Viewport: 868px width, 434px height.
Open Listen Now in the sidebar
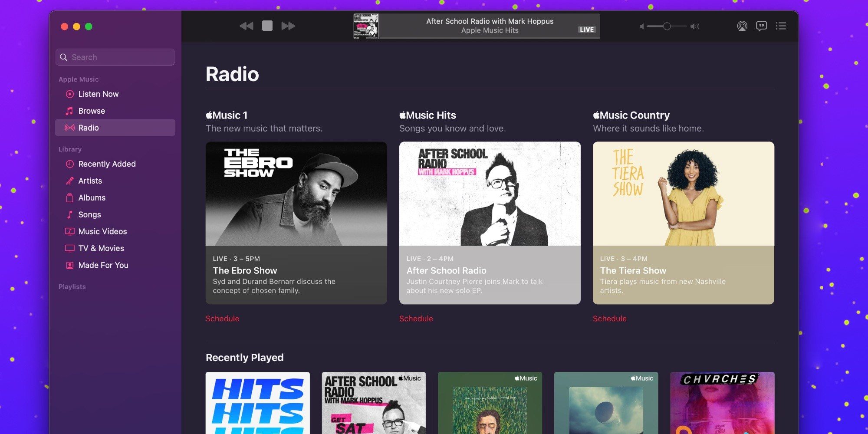[98, 94]
